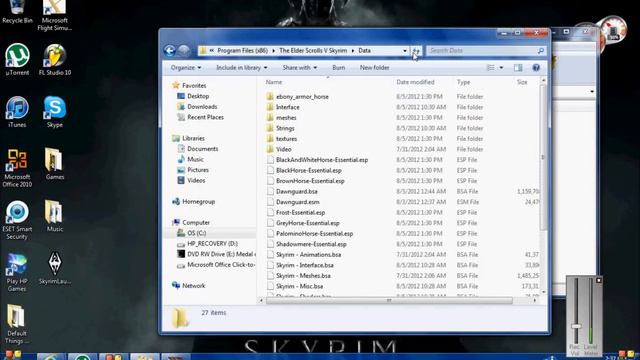Image resolution: width=640 pixels, height=360 pixels.
Task: Open address bar history dropdown arrow
Action: click(405, 51)
